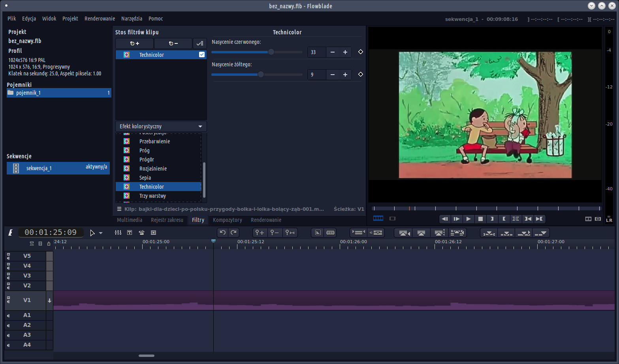Undo the last edit

[x=223, y=233]
